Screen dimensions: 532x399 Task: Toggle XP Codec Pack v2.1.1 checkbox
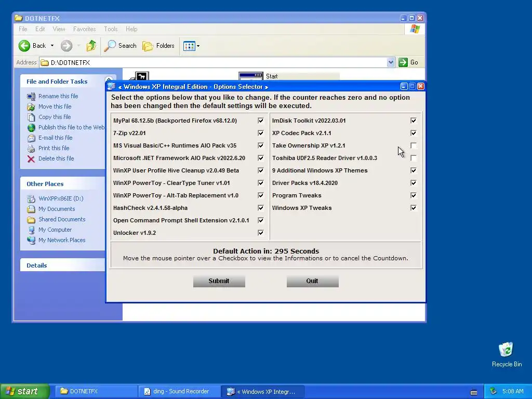tap(413, 133)
